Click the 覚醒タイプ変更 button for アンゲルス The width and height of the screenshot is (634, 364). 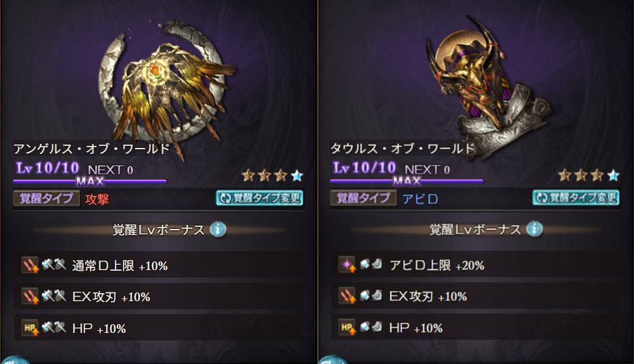260,198
